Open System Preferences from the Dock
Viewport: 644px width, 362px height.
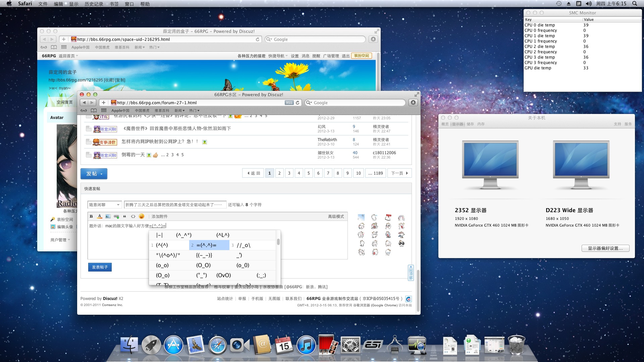pyautogui.click(x=351, y=345)
